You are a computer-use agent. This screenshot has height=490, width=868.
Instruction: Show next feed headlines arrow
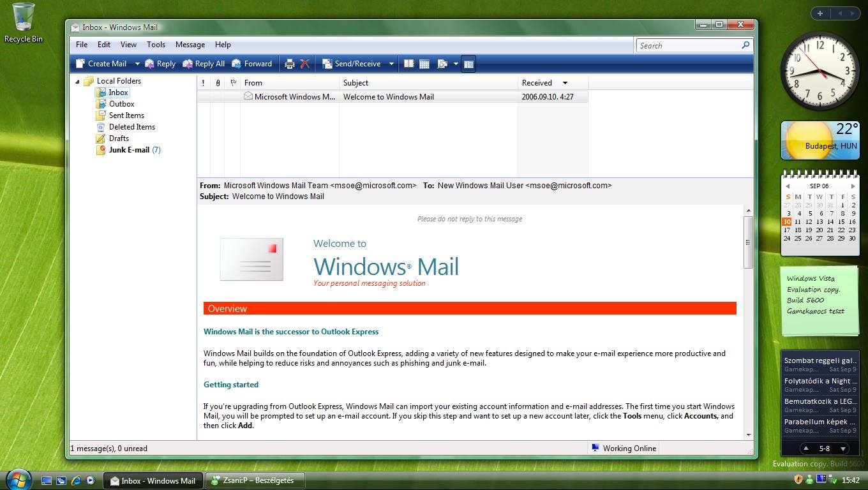(x=842, y=449)
